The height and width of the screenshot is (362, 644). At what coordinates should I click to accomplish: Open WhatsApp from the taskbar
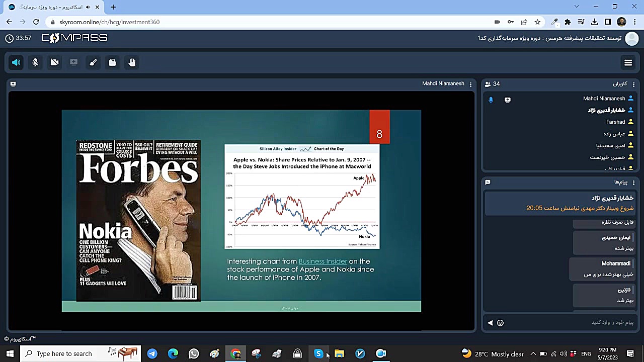[194, 353]
